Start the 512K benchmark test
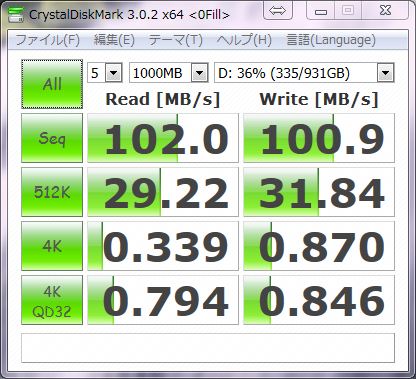416x379 pixels. coord(52,192)
